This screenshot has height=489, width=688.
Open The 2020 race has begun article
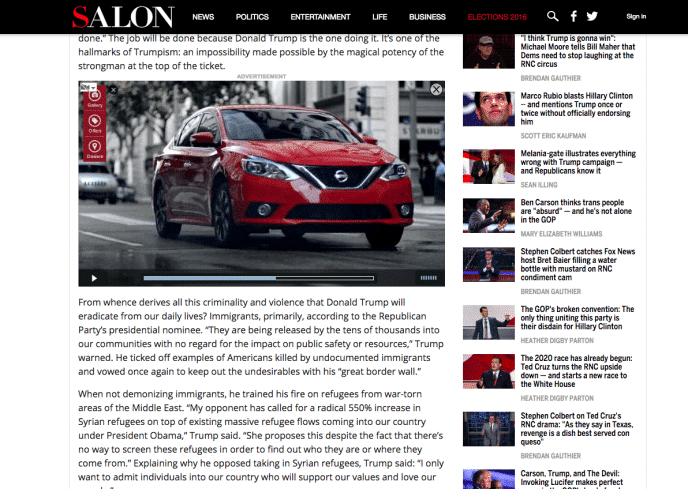pyautogui.click(x=577, y=371)
